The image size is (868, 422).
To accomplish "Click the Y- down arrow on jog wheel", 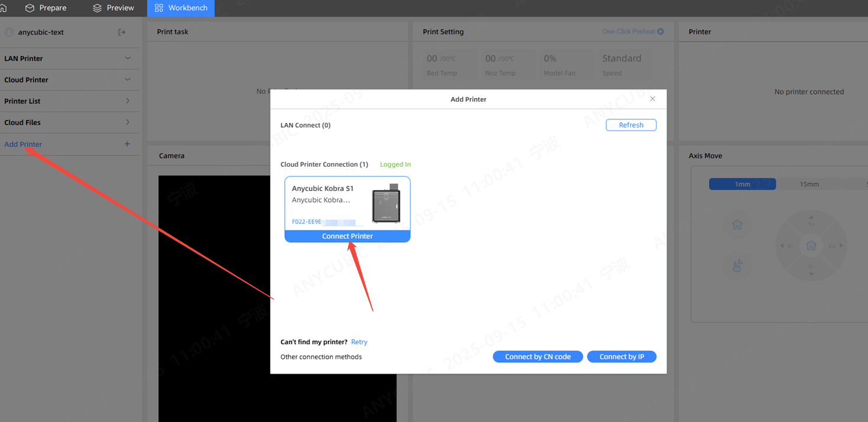I will pos(811,274).
